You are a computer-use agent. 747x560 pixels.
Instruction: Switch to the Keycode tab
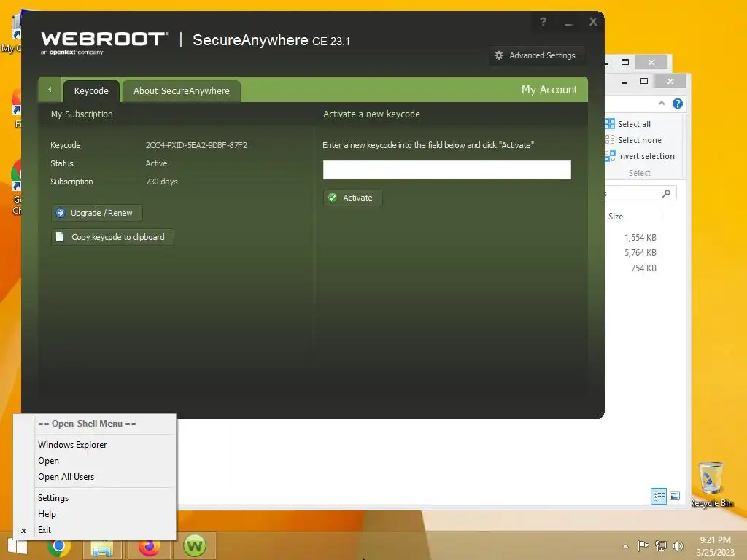(91, 91)
